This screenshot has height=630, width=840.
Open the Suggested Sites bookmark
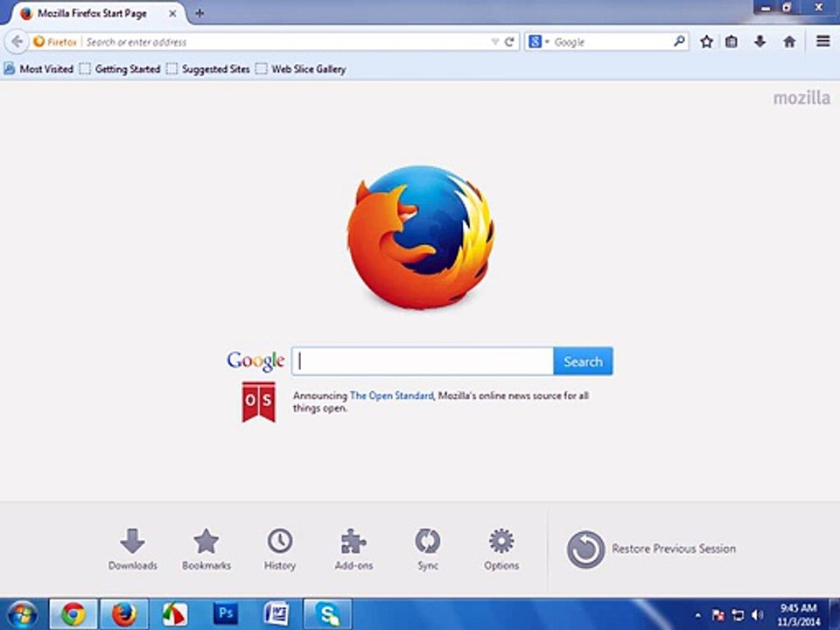208,69
